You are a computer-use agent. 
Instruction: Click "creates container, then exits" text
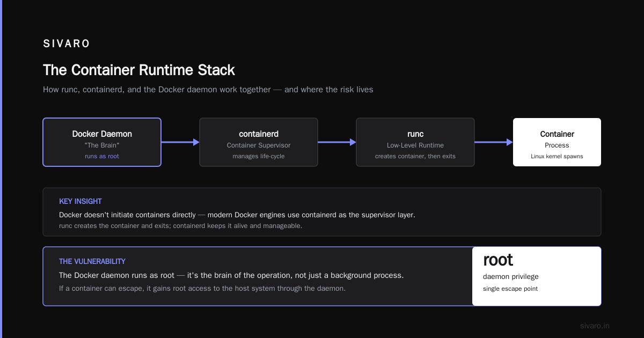click(x=415, y=156)
